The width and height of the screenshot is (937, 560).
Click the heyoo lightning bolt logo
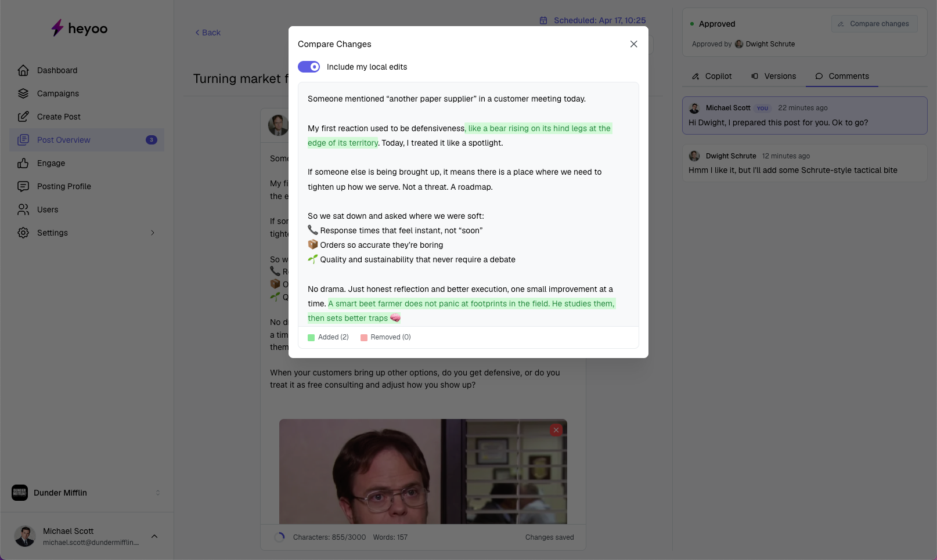(57, 28)
